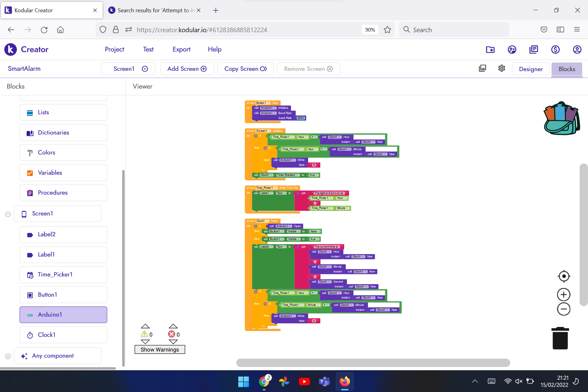
Task: Open Firefox from the Windows taskbar
Action: [345, 381]
